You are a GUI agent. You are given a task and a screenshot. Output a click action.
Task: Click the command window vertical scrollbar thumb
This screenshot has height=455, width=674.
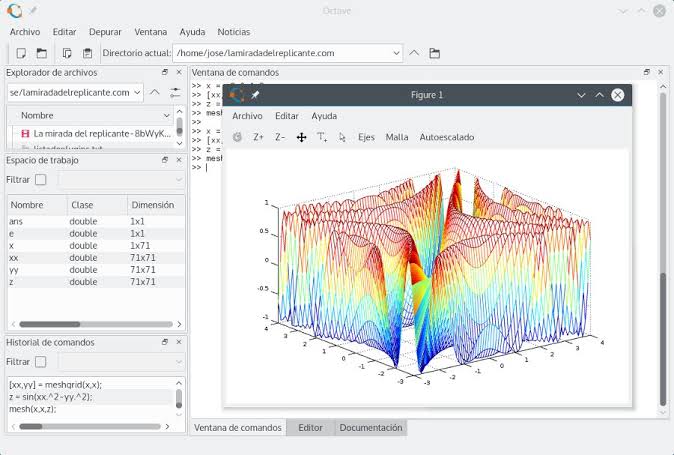tap(663, 339)
